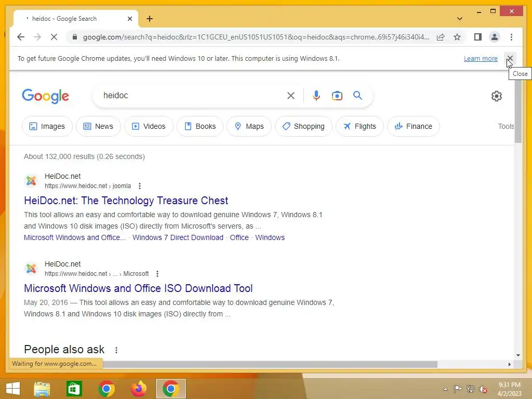This screenshot has width=532, height=399.
Task: Close the heidoc - Google Search tab
Action: tap(129, 19)
